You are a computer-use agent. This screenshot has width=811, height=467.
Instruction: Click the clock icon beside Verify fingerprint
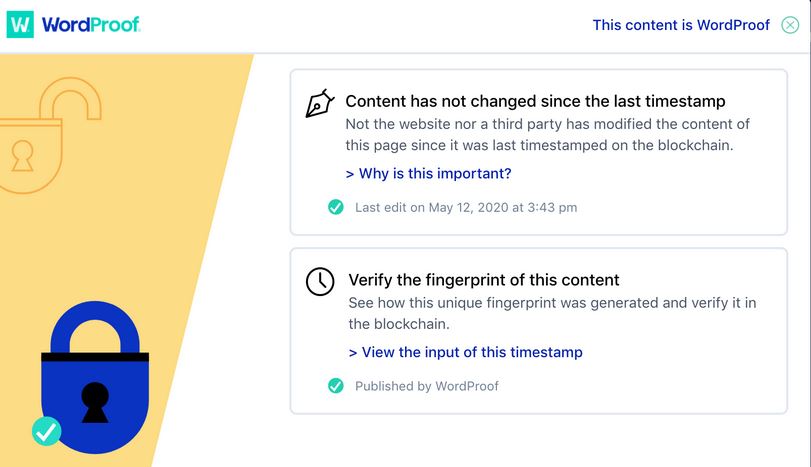tap(320, 281)
